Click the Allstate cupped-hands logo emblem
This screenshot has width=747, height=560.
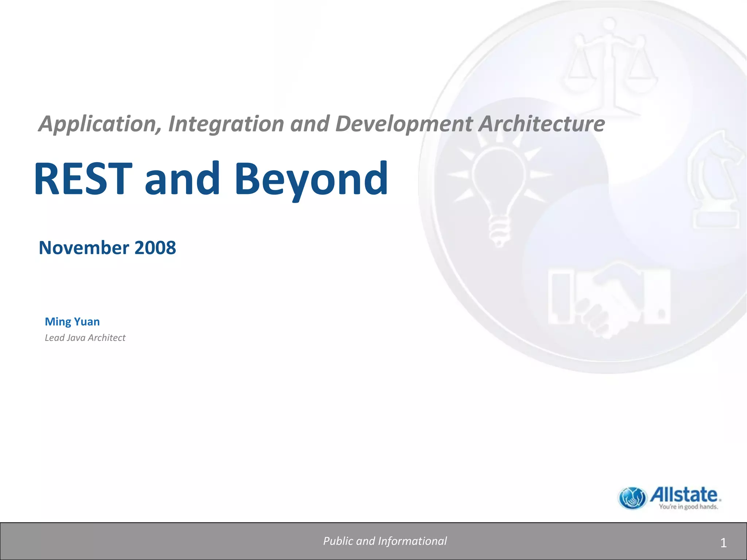632,498
